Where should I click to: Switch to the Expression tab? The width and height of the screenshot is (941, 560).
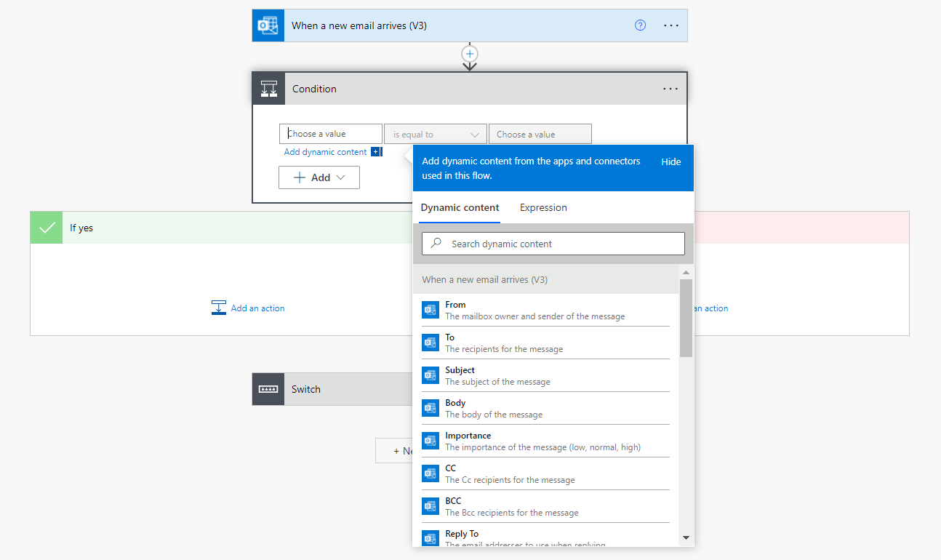coord(542,207)
